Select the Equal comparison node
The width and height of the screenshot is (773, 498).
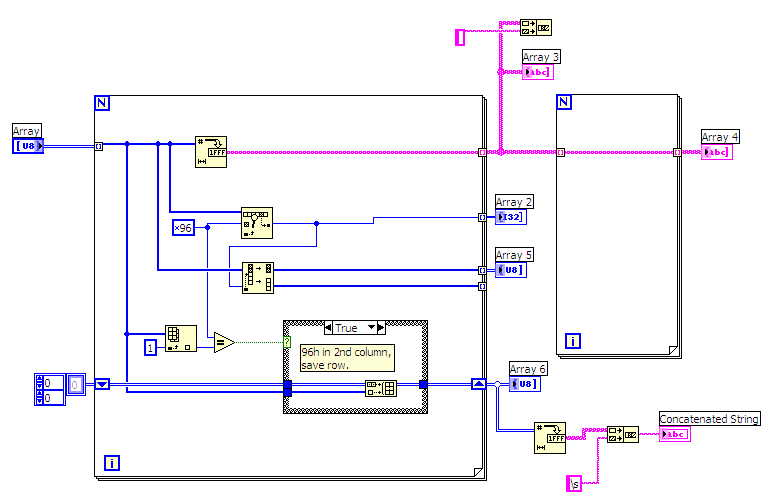tap(224, 342)
